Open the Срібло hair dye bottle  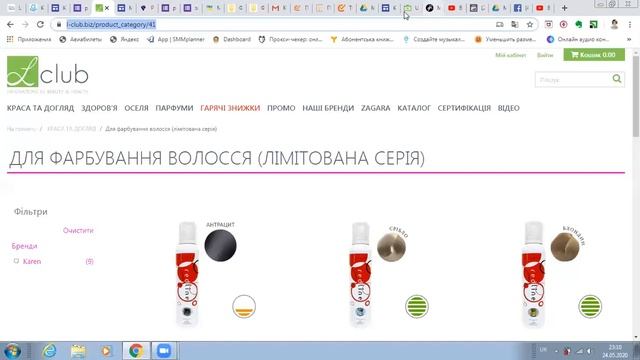(x=360, y=275)
